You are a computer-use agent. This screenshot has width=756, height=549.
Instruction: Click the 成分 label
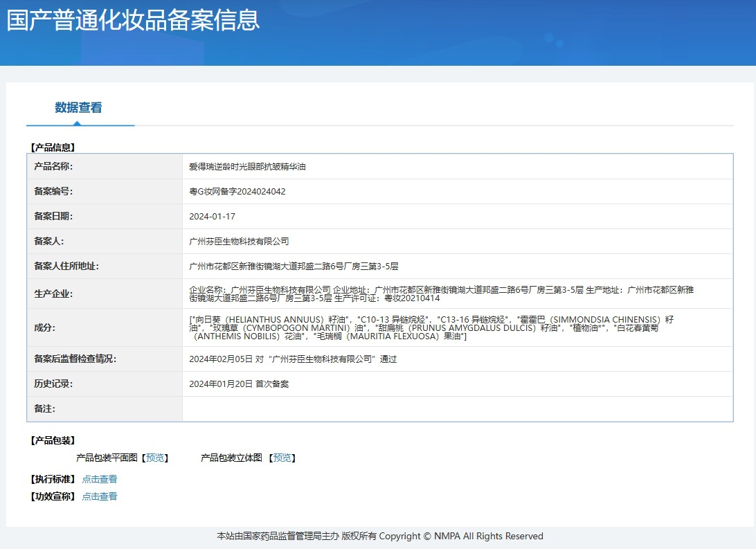tap(44, 327)
